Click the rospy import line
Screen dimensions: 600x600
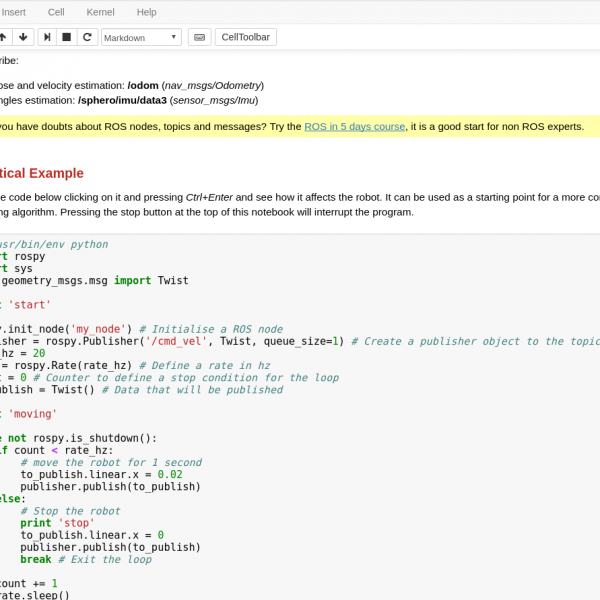coord(23,256)
